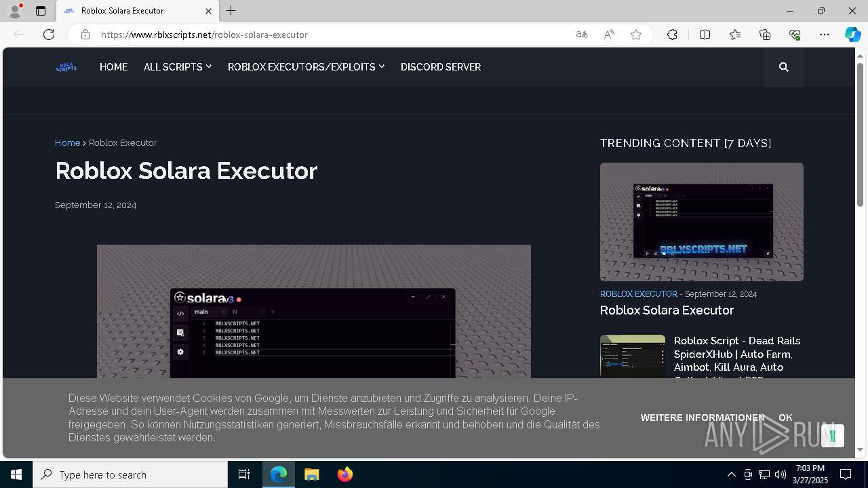
Task: Open the ROBLOX EXECUTOR category link
Action: click(x=639, y=294)
